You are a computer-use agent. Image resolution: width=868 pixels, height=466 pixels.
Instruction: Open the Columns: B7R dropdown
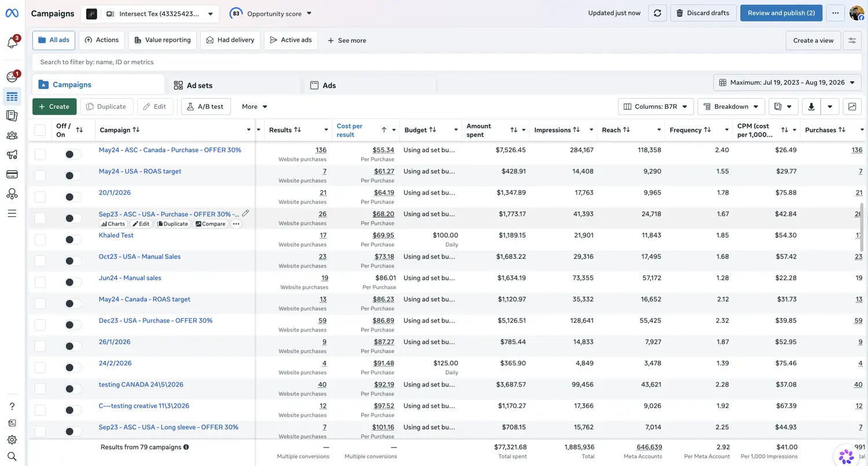coord(656,106)
